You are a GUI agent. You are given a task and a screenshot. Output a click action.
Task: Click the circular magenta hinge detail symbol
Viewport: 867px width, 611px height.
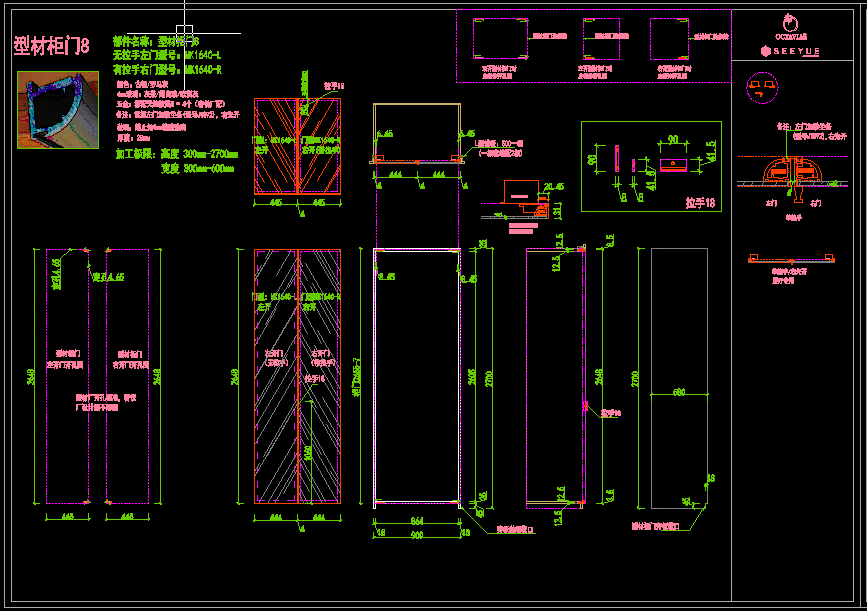tap(762, 88)
